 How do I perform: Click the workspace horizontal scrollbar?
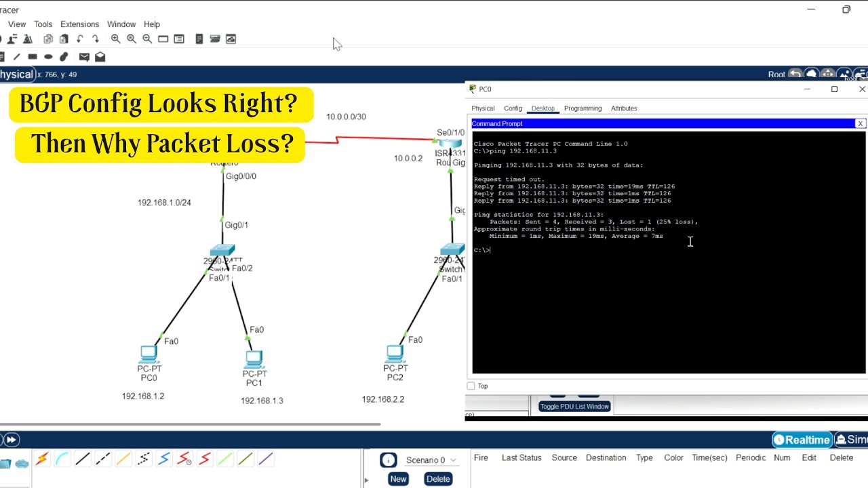(190, 424)
